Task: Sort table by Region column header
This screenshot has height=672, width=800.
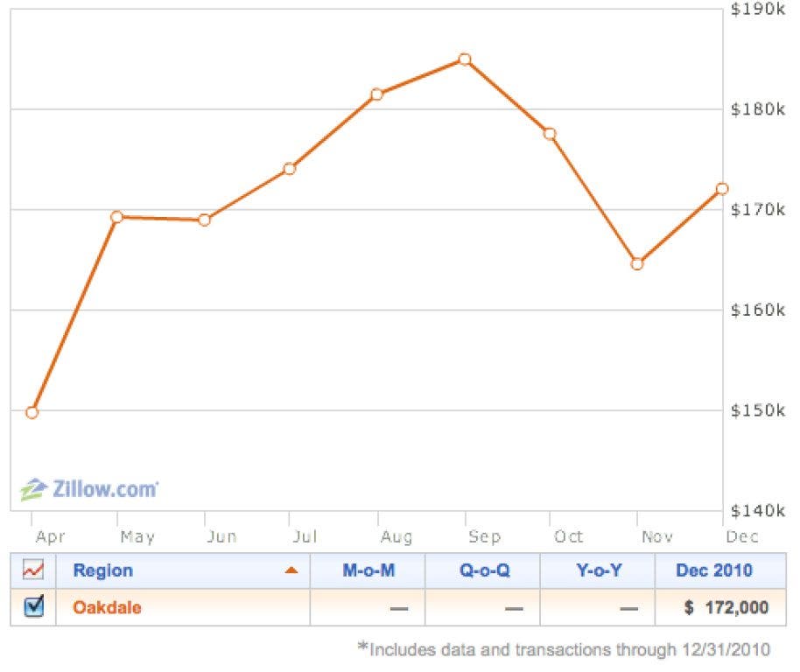Action: coord(103,570)
